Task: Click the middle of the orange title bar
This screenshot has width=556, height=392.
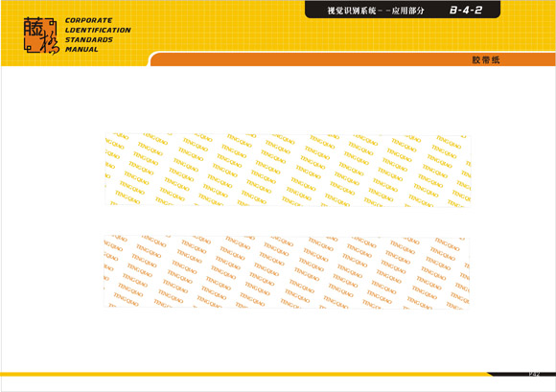Action: pyautogui.click(x=353, y=59)
